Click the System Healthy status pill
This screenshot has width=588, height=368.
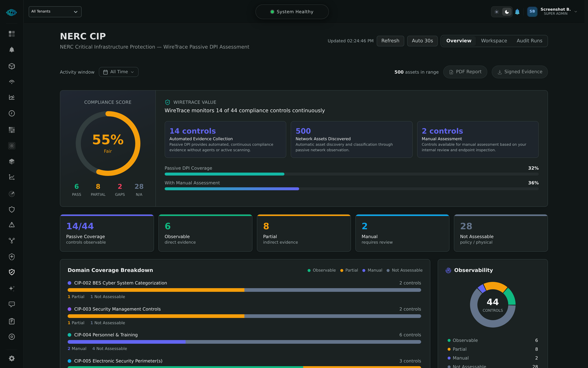pos(292,12)
